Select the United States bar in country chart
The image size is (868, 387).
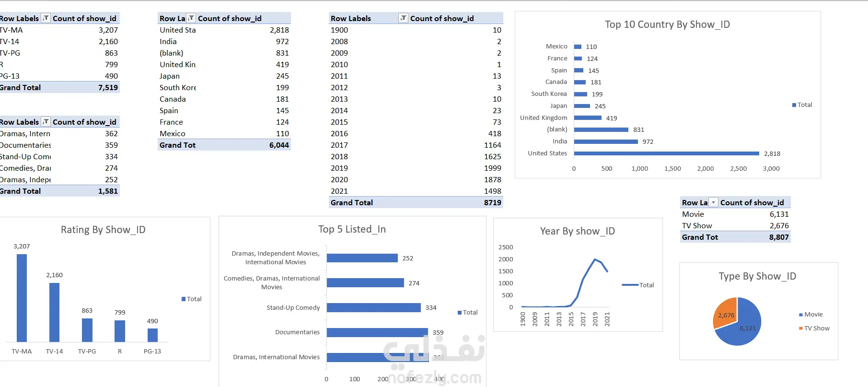click(667, 153)
